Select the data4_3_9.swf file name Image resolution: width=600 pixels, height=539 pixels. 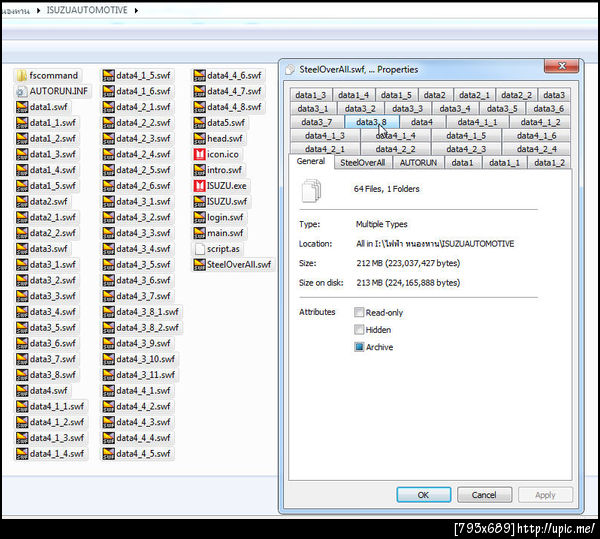[143, 344]
